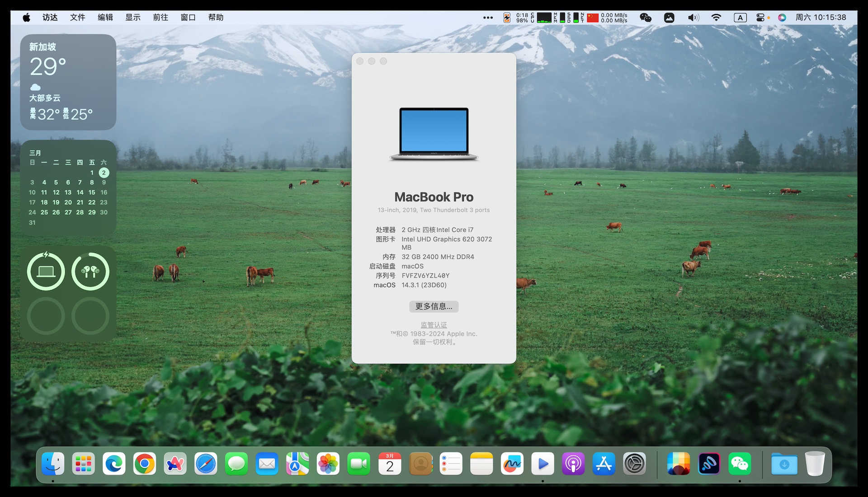
Task: Open the blue play-button app in Dock
Action: [x=543, y=464]
